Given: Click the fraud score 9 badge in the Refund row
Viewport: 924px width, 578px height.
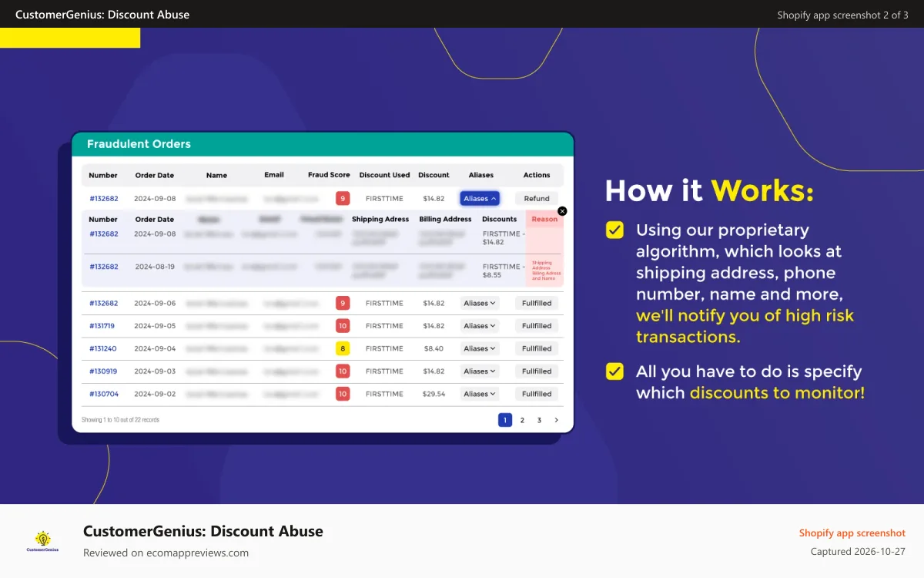Looking at the screenshot, I should click(343, 198).
